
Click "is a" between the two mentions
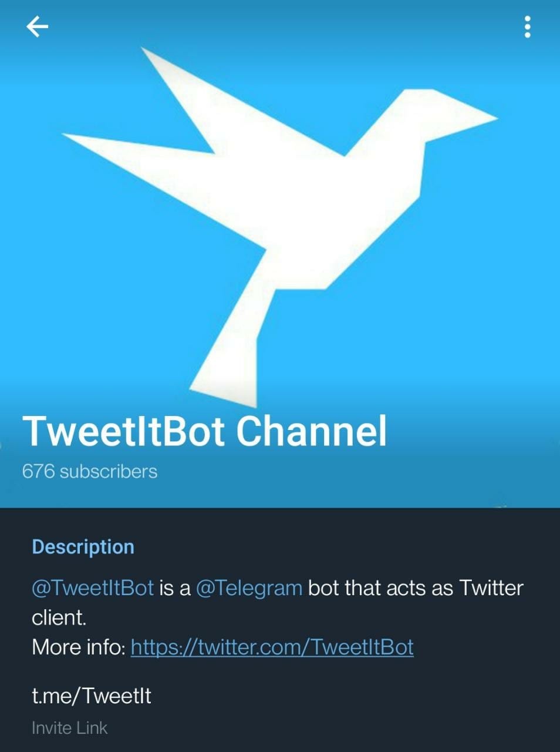click(175, 587)
